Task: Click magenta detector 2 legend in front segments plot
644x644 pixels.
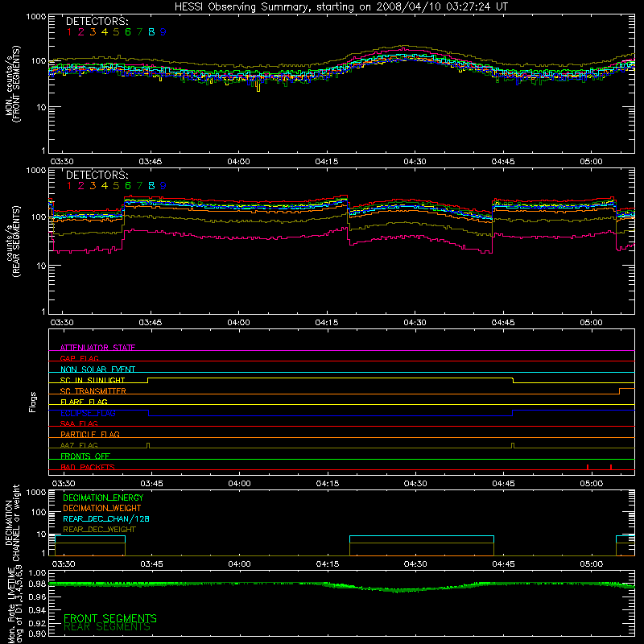Action: [x=81, y=31]
